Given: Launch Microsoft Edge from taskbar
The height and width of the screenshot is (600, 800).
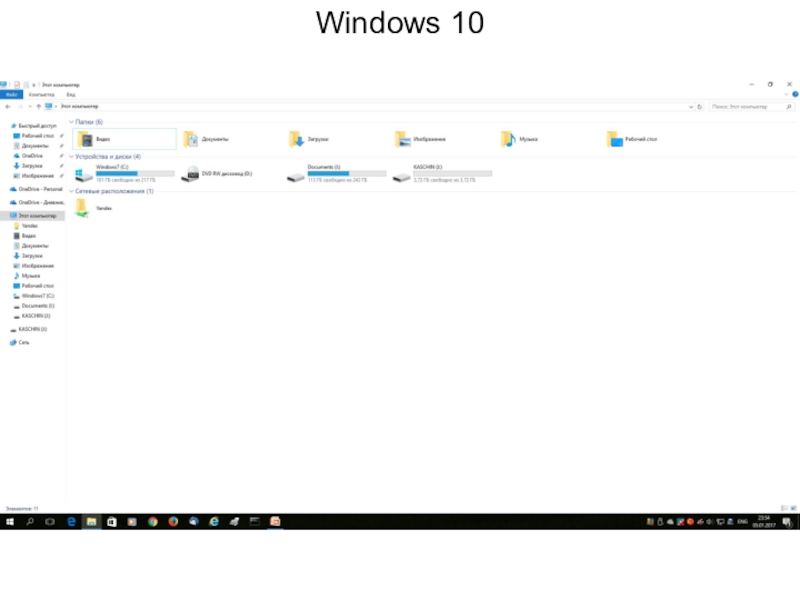Looking at the screenshot, I should click(x=71, y=521).
